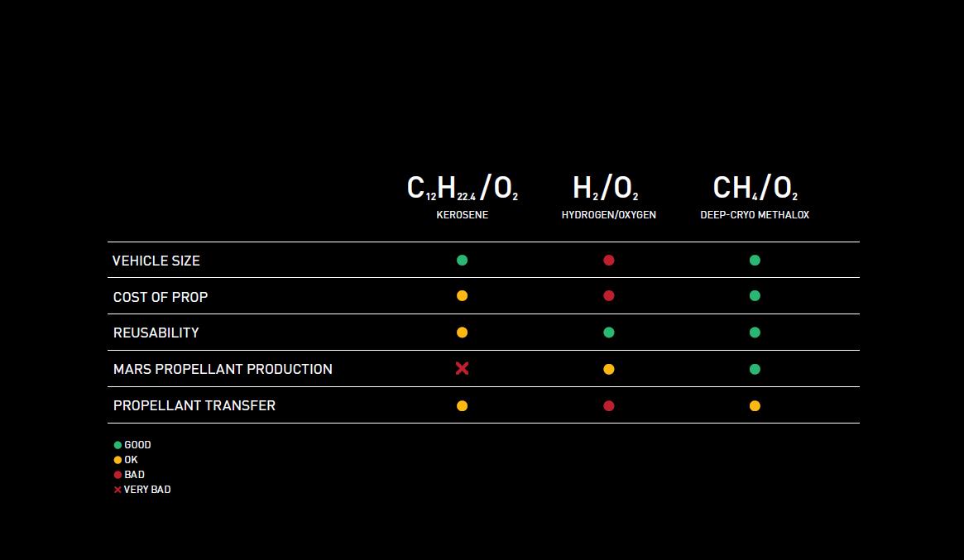The width and height of the screenshot is (964, 560).
Task: Click yellow dot for Methalox propellant transfer
Action: [x=755, y=405]
